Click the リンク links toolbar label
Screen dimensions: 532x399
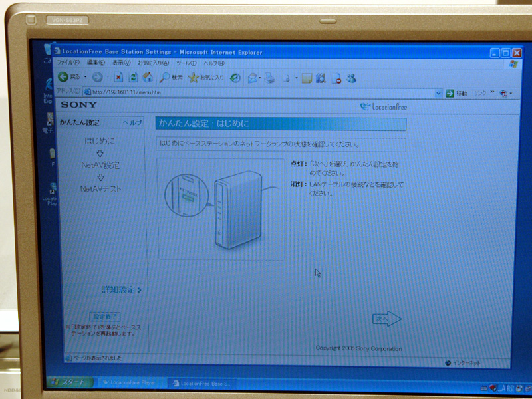click(x=479, y=93)
